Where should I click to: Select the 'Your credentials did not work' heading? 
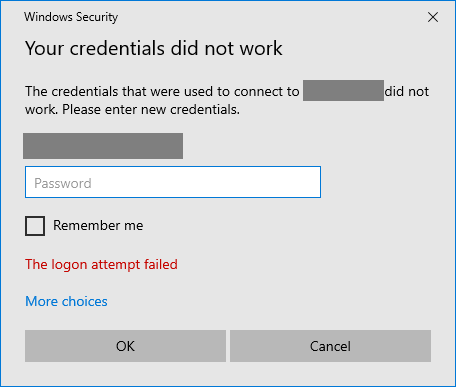(x=154, y=48)
